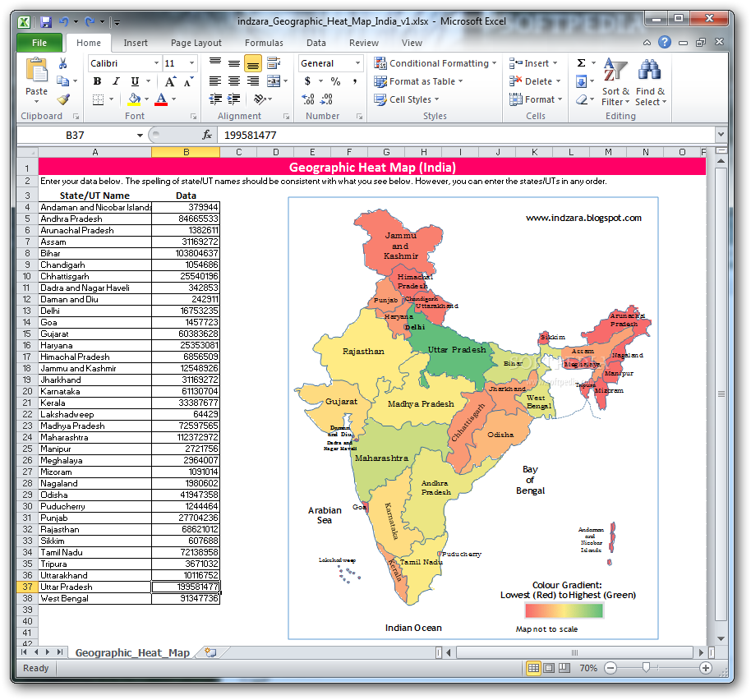751x700 pixels.
Task: Click the Copy icon in Clipboard group
Action: click(x=62, y=81)
